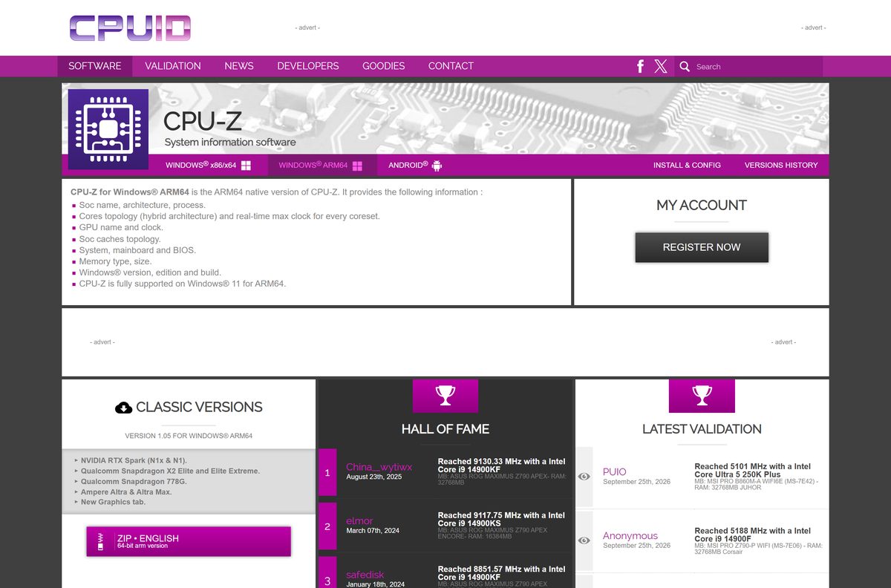Click 'Ampere Altra & Altra Max' changelog item

pos(126,491)
